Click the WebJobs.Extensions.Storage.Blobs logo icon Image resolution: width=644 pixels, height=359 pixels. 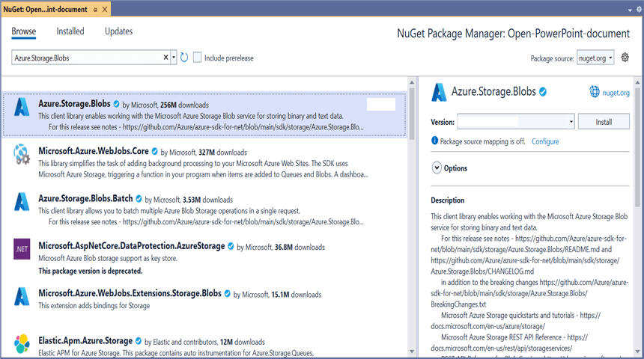pyautogui.click(x=22, y=297)
